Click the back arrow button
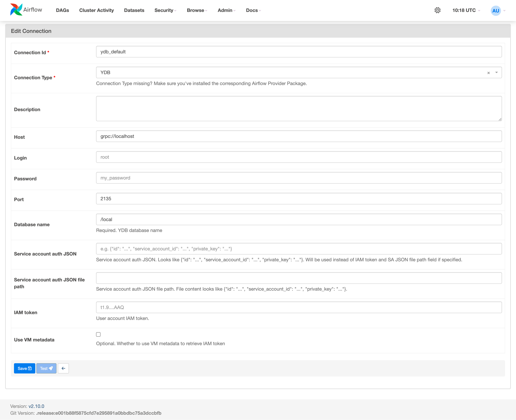Viewport: 516px width, 420px height. (63, 368)
